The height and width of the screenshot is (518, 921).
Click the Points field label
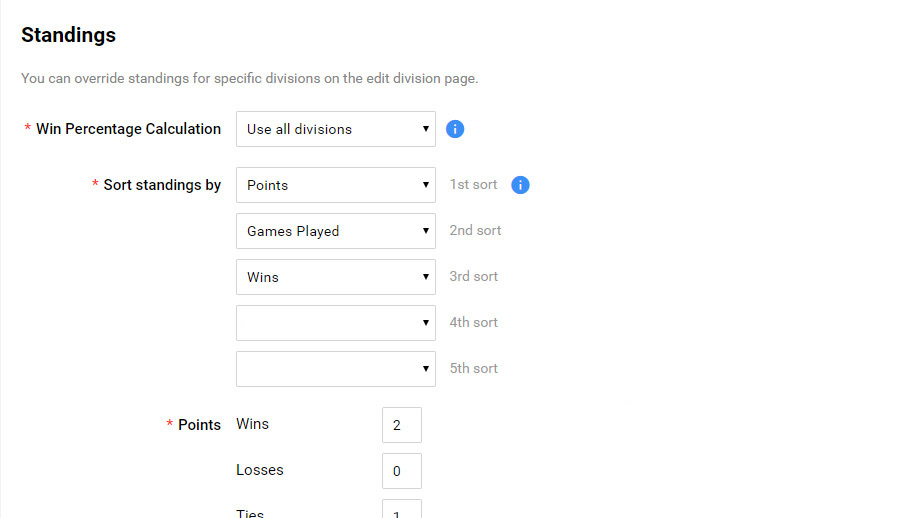(199, 425)
